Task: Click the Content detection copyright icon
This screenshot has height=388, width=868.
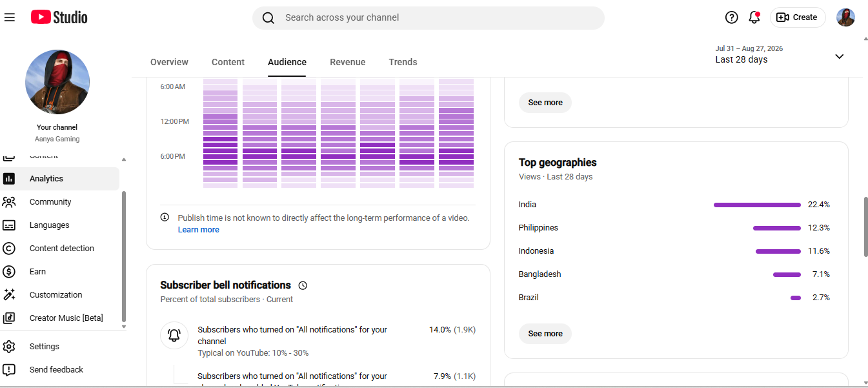Action: pyautogui.click(x=9, y=249)
